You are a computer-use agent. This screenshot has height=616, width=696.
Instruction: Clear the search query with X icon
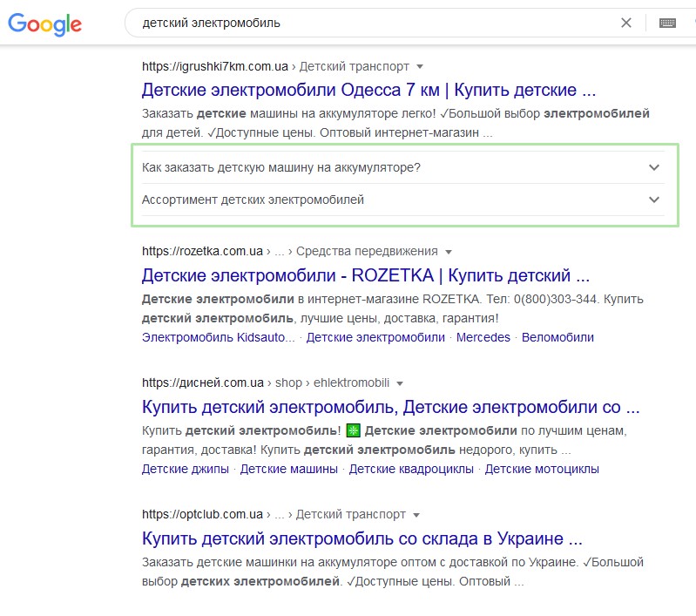(625, 23)
